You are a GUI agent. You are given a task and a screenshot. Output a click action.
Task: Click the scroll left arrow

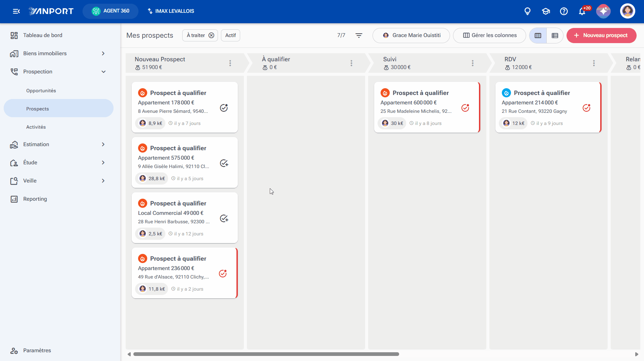pos(129,354)
